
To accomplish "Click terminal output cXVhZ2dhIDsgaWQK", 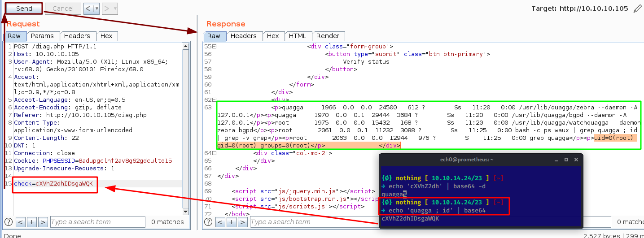I will pos(410,219).
